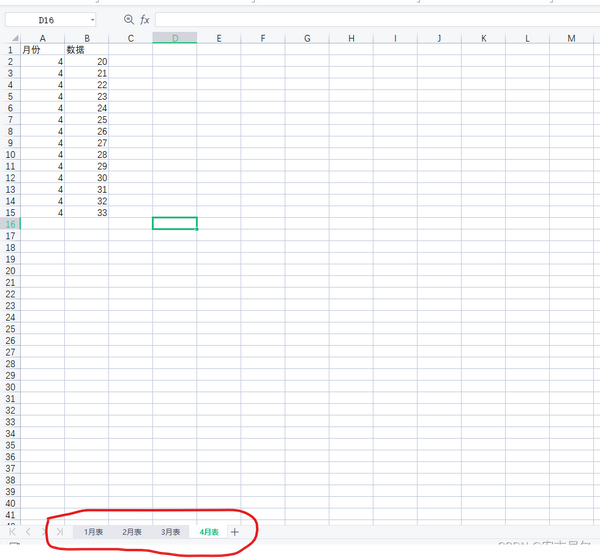Click cell B10 with value 28
The image size is (600, 558).
tap(87, 155)
